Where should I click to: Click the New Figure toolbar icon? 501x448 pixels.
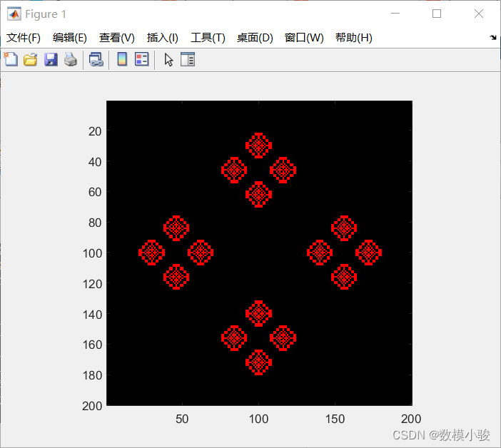11,59
